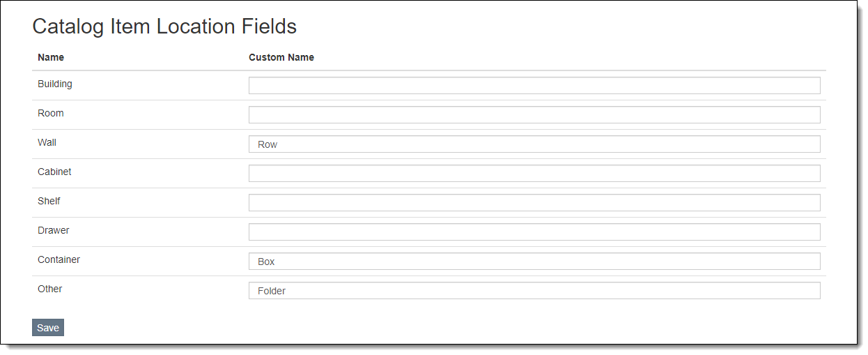
Task: Click the Wall row label
Action: (47, 142)
